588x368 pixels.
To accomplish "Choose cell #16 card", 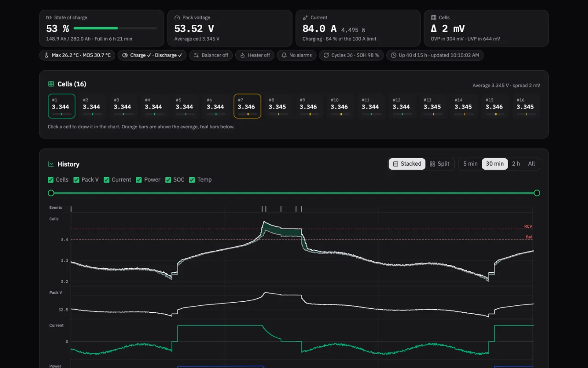I will (526, 106).
